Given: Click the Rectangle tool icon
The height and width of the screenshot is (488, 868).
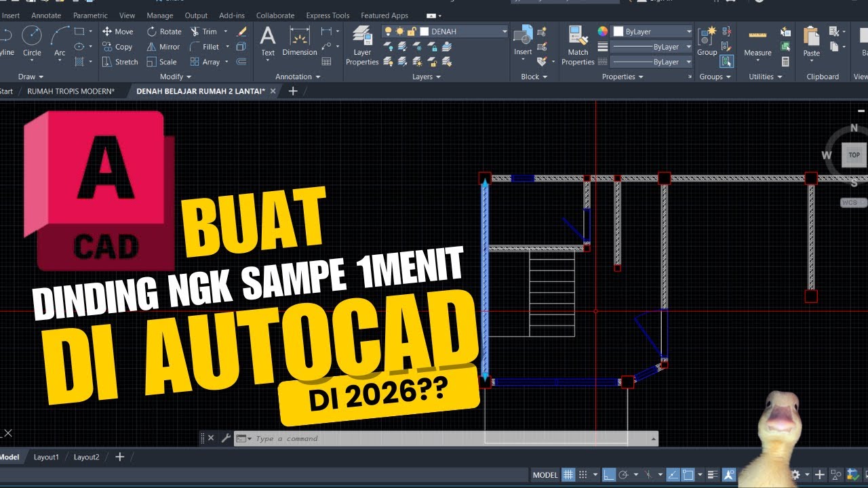Looking at the screenshot, I should click(79, 31).
